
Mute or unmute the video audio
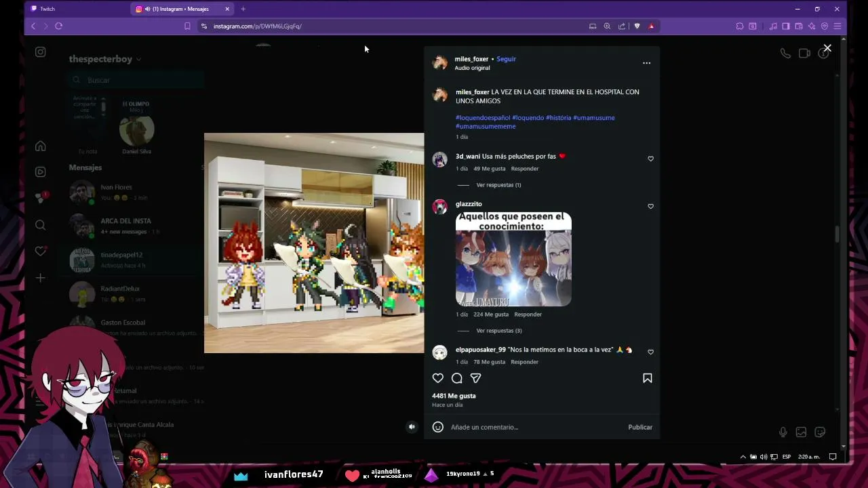point(412,427)
